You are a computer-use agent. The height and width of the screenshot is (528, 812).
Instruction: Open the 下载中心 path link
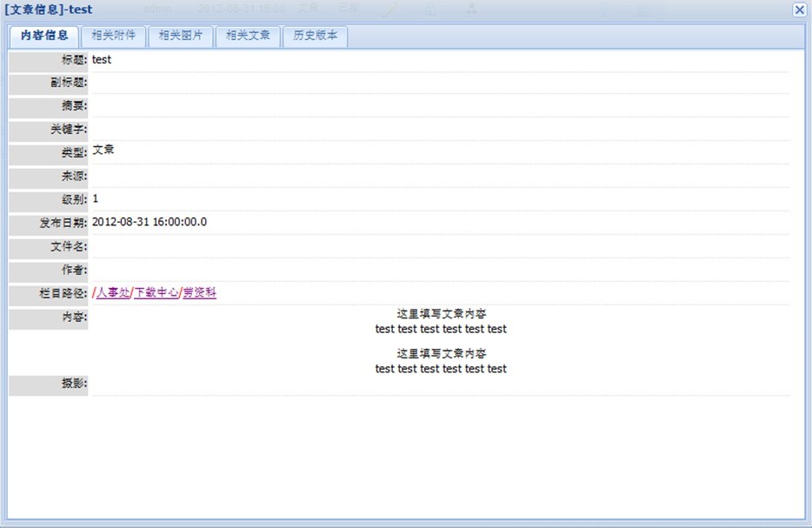pos(156,293)
